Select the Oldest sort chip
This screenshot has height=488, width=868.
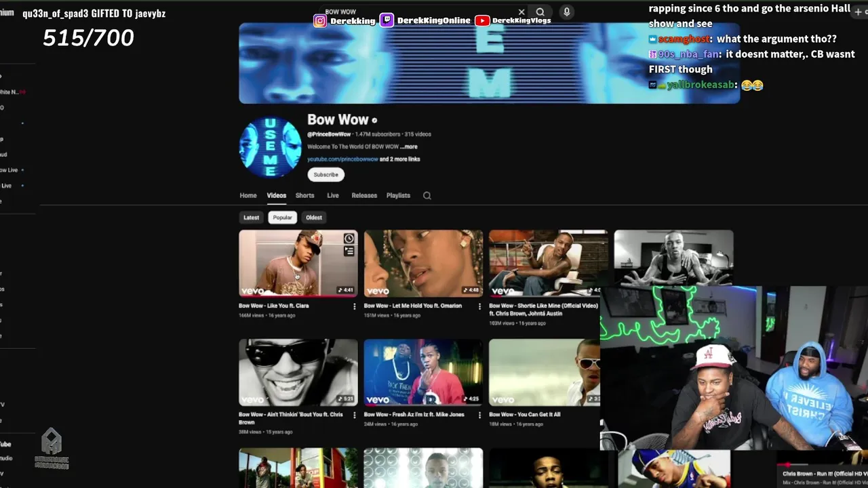tap(314, 218)
